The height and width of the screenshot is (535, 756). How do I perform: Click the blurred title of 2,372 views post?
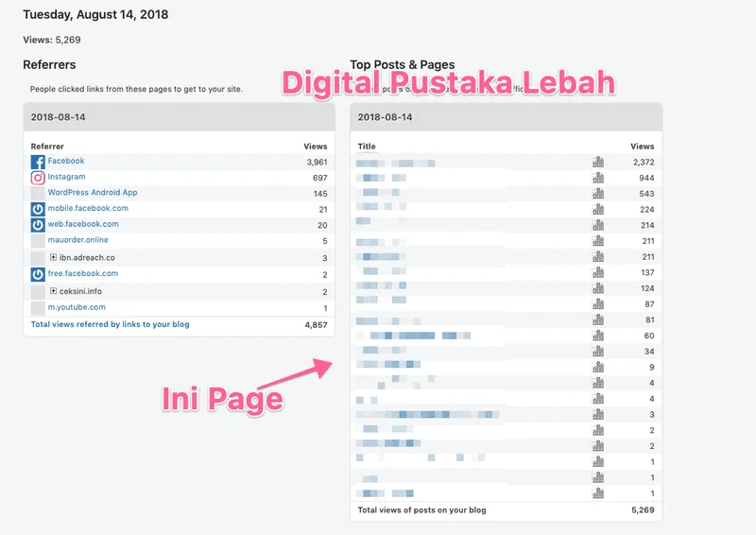395,164
